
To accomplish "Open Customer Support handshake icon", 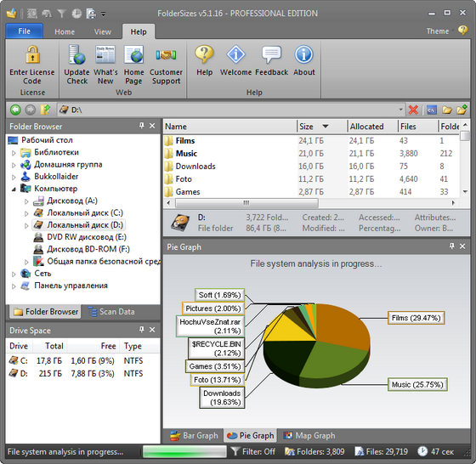I will 166,54.
